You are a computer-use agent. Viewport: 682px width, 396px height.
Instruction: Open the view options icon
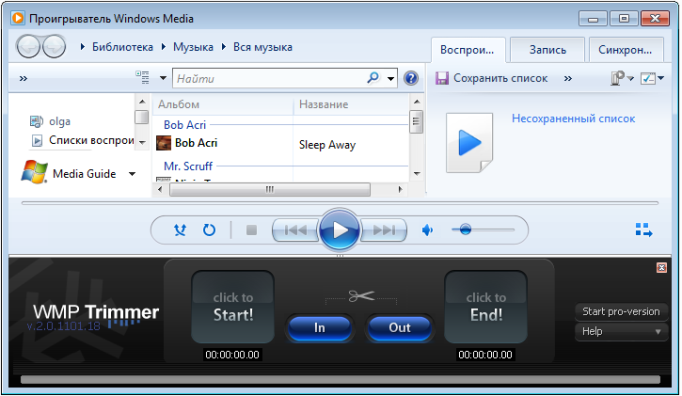(142, 78)
